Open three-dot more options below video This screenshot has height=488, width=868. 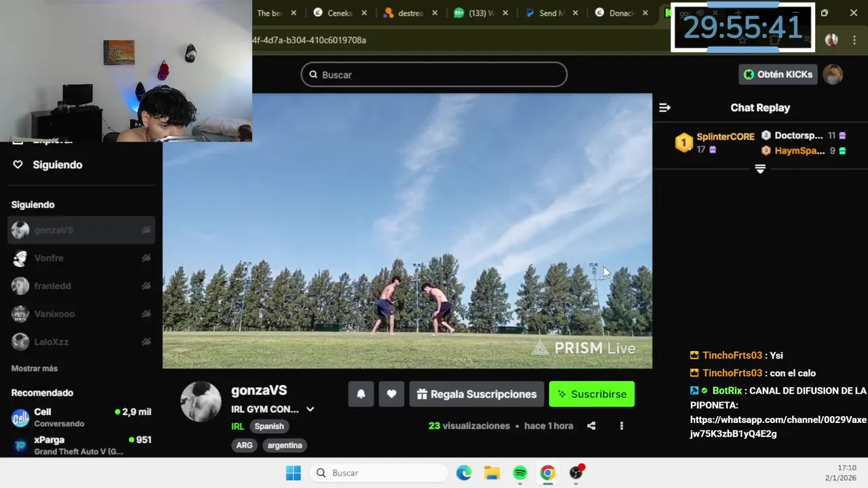[x=621, y=426]
